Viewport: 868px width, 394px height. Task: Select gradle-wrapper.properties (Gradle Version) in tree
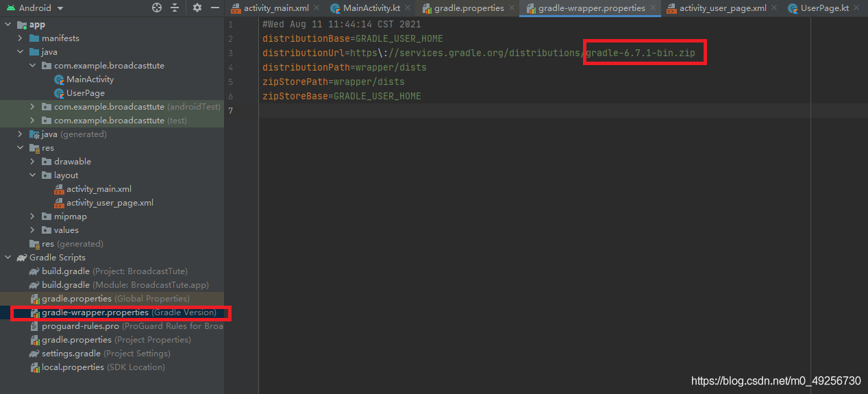pos(129,312)
